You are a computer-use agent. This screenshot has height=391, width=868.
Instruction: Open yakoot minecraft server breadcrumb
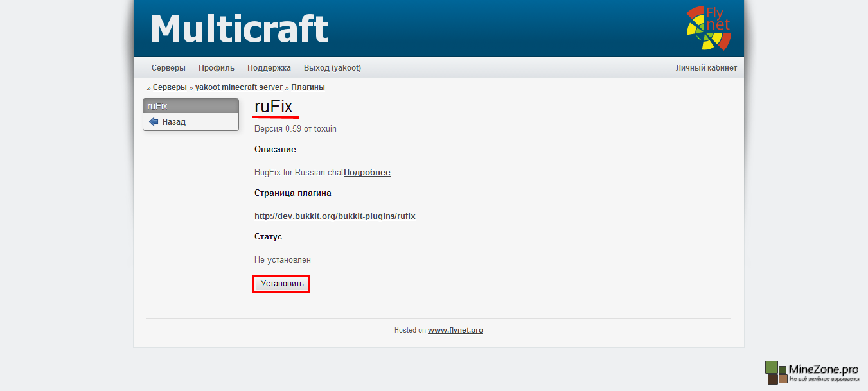click(x=238, y=87)
